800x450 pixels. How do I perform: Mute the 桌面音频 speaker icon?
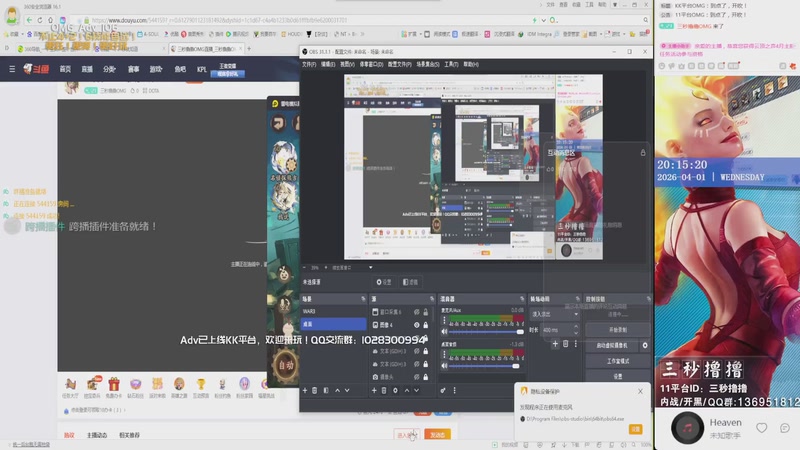point(444,365)
